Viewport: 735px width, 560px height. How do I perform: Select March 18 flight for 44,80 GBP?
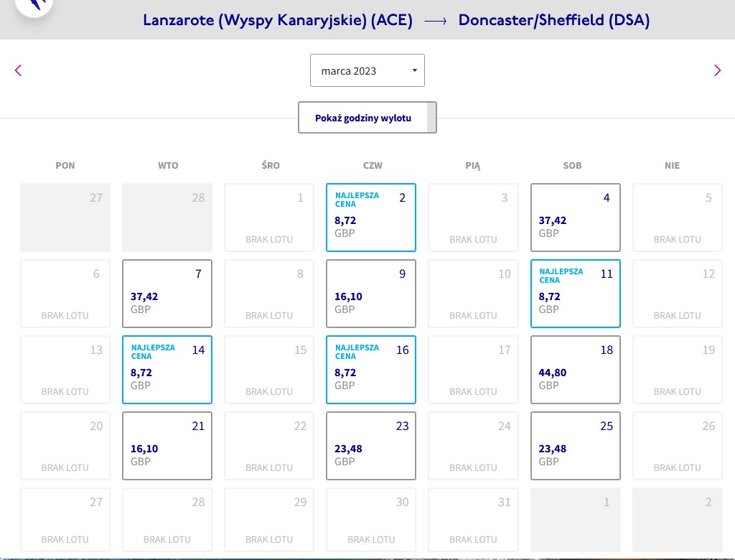(575, 370)
